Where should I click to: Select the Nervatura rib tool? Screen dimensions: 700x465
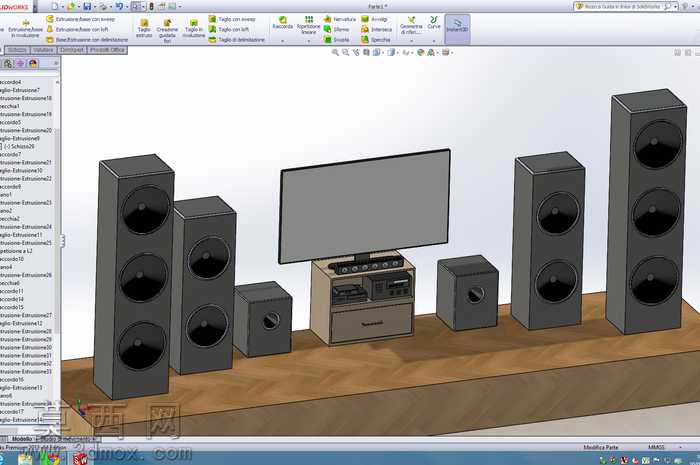tap(340, 19)
